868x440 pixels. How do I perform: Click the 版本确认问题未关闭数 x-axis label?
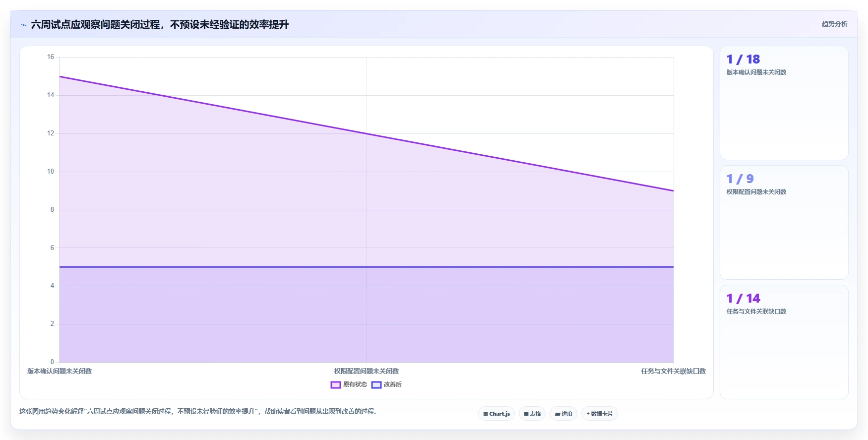coord(60,371)
